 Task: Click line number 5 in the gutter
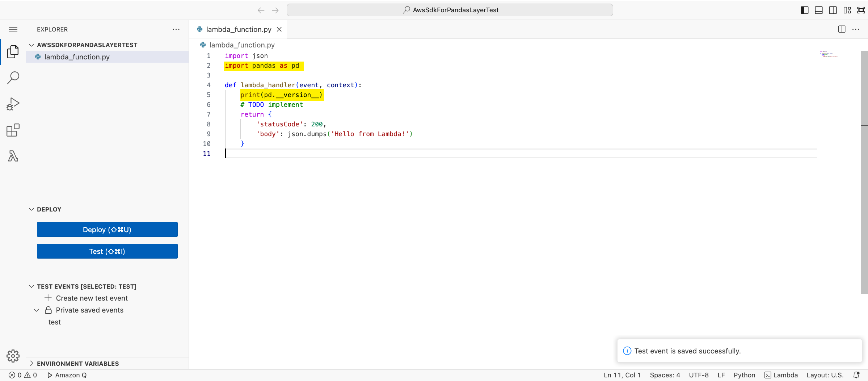[208, 95]
